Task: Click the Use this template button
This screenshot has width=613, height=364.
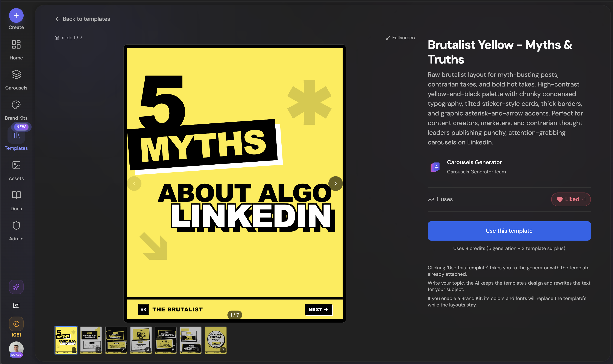Action: (x=509, y=231)
